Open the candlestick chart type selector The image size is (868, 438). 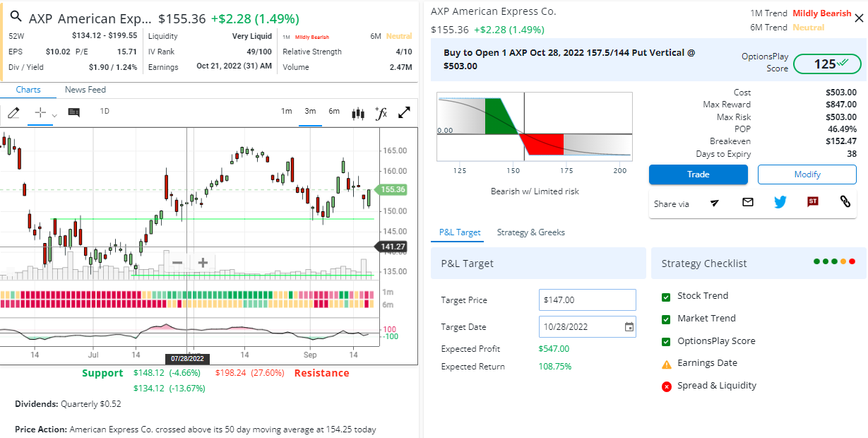click(x=358, y=112)
